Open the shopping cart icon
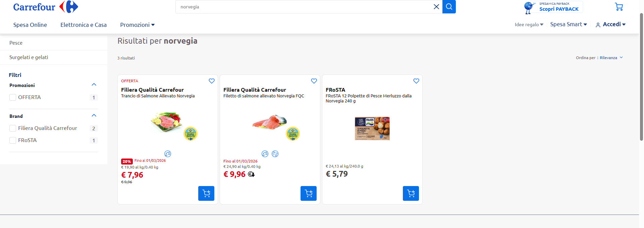Image resolution: width=644 pixels, height=228 pixels. 619,7
